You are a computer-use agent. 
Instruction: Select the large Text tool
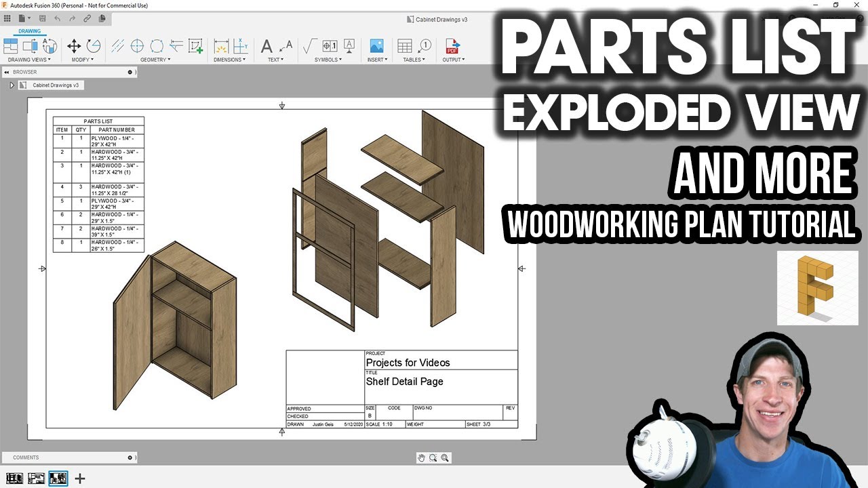[267, 46]
